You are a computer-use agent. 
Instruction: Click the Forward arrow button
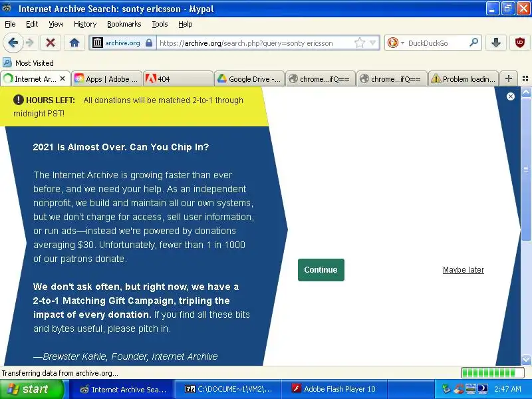(x=30, y=43)
